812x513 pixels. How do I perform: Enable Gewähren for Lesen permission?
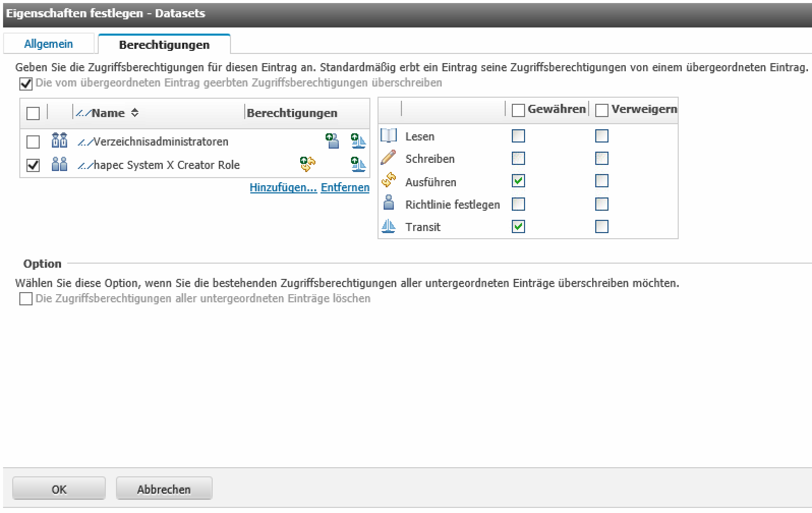[x=518, y=136]
